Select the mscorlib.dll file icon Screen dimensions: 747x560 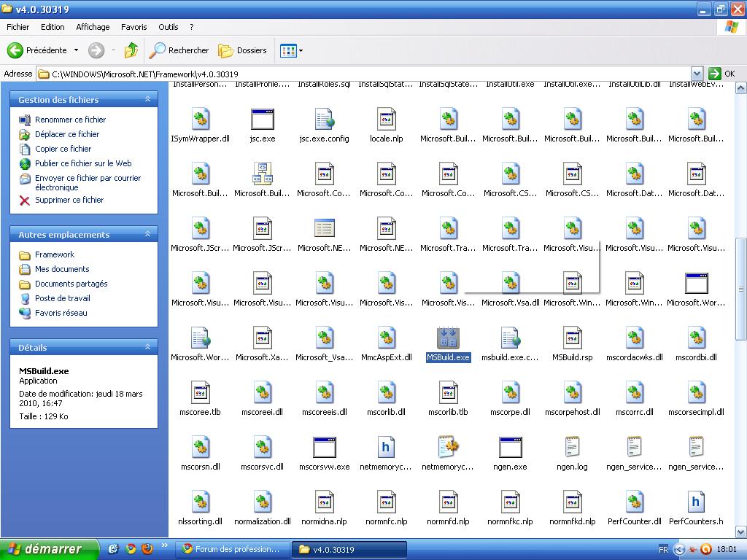pyautogui.click(x=386, y=392)
